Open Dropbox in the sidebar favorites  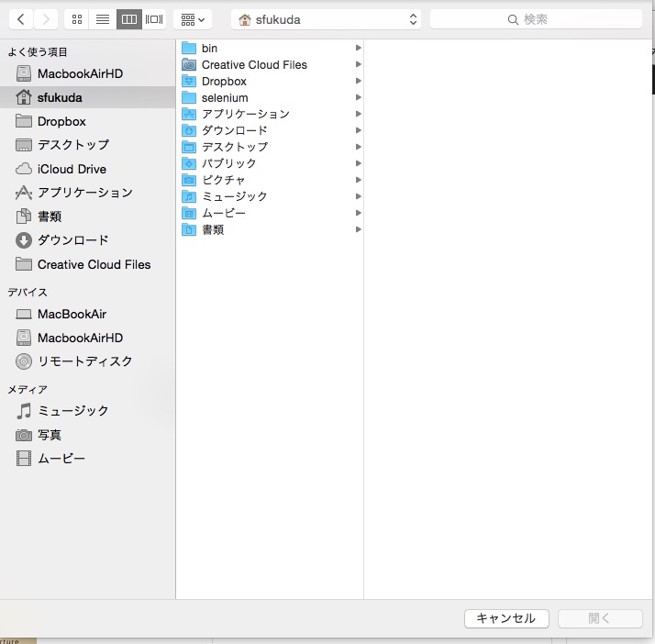point(88,121)
